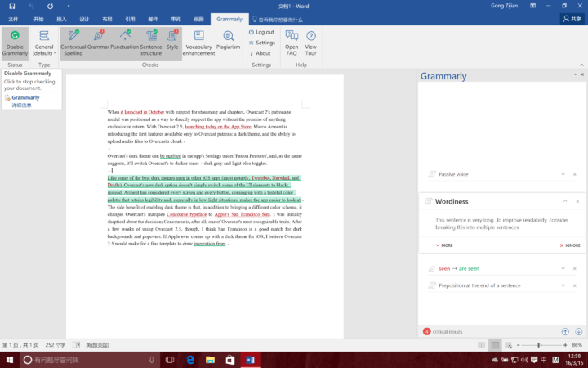Open the 文件 menu tab
Viewport: 588px width, 368px height.
tap(13, 18)
